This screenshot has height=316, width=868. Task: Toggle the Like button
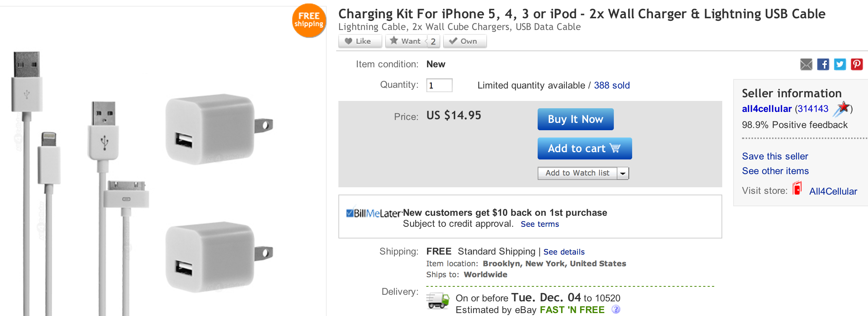pos(360,41)
